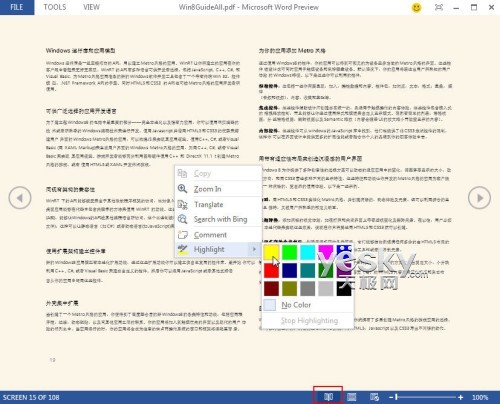The width and height of the screenshot is (500, 404).
Task: Select Search with Bing option
Action: (x=218, y=219)
